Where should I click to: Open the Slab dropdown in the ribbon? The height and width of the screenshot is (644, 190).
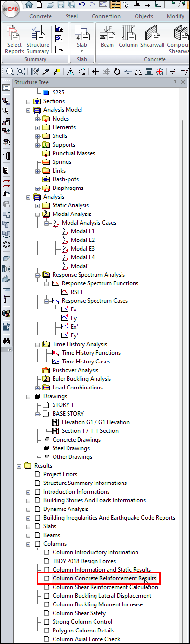81,40
